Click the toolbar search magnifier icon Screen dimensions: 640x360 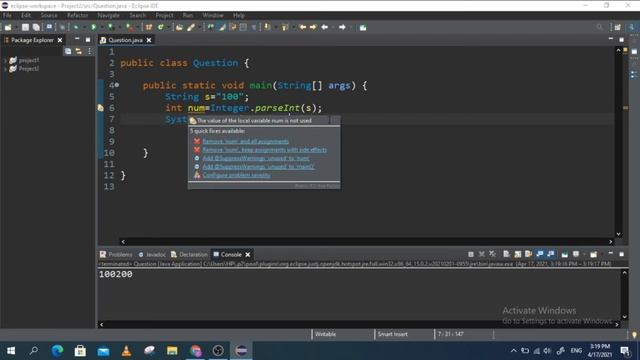599,27
